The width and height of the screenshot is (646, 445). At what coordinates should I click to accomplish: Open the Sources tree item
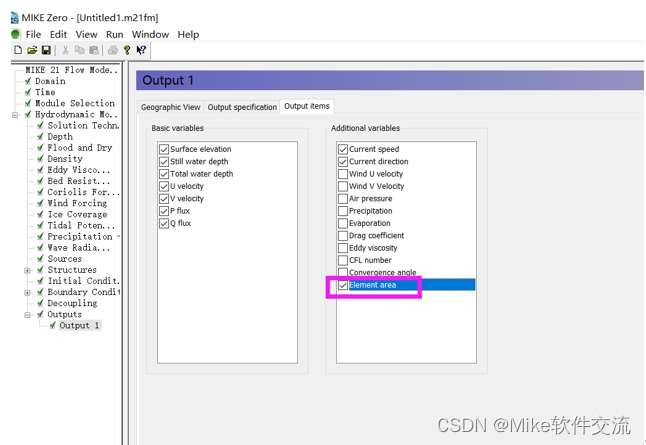(65, 259)
